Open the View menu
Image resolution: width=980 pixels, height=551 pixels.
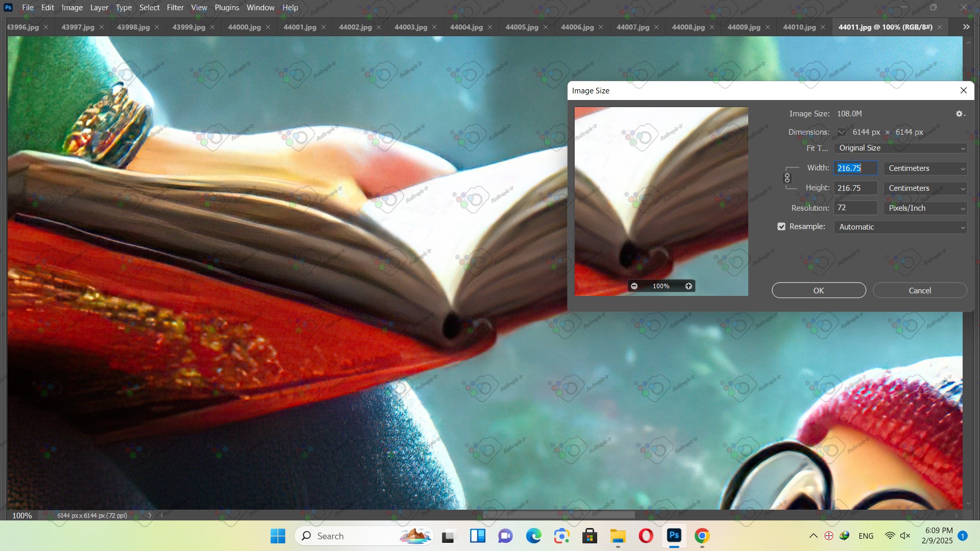199,8
